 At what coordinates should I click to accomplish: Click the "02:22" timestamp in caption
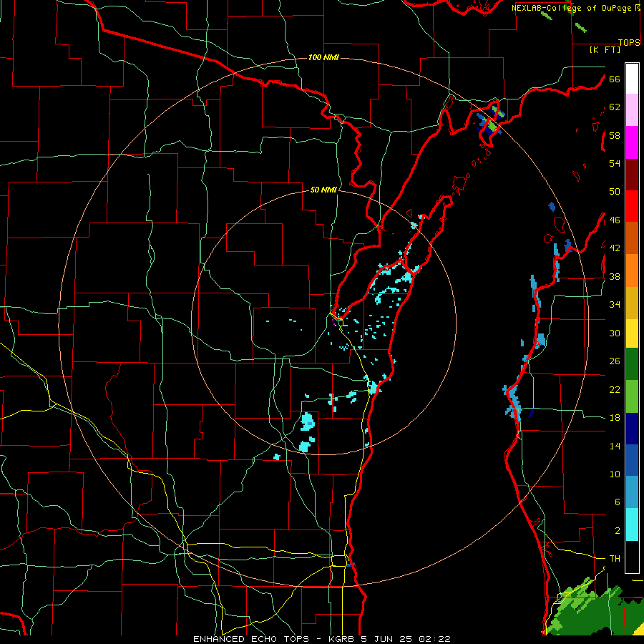[x=435, y=639]
